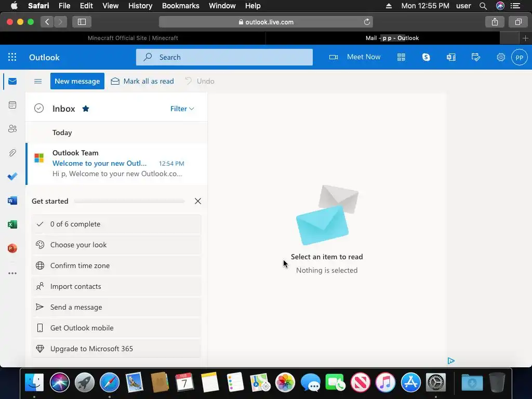Screen dimensions: 532x399
Task: Open the Mail module in sidebar
Action: coord(12,82)
